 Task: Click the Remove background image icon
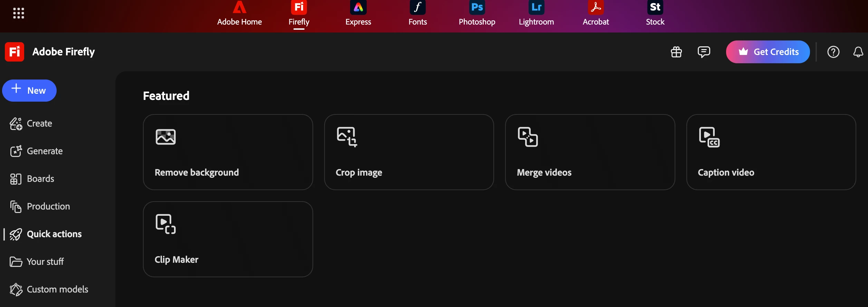point(166,137)
